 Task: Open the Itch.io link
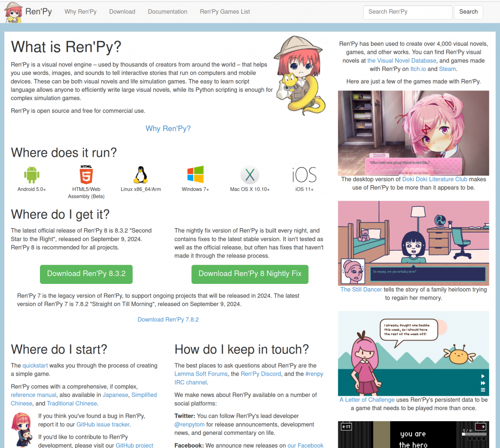coord(418,69)
